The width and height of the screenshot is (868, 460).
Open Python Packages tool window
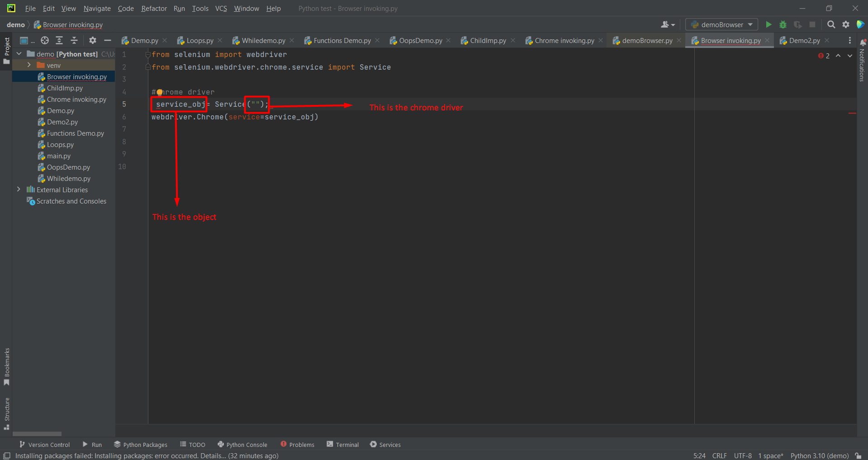(141, 445)
